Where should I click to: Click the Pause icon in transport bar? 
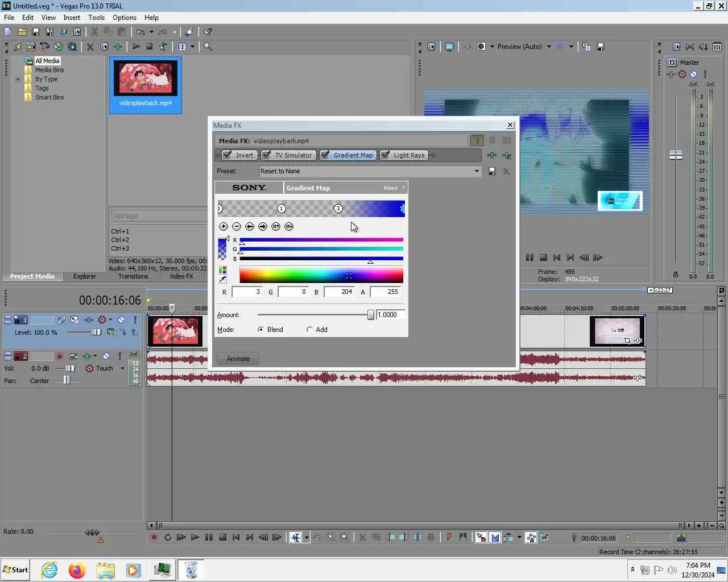click(x=209, y=537)
